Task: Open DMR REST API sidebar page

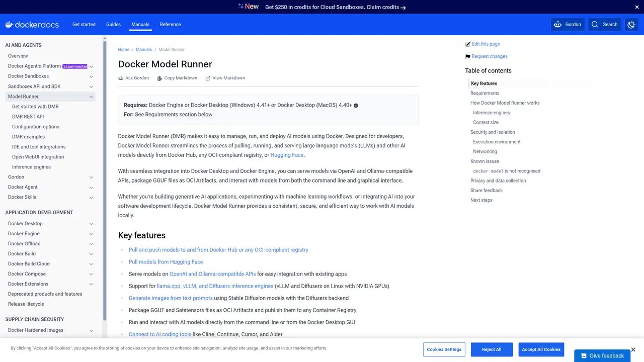Action: click(28, 117)
